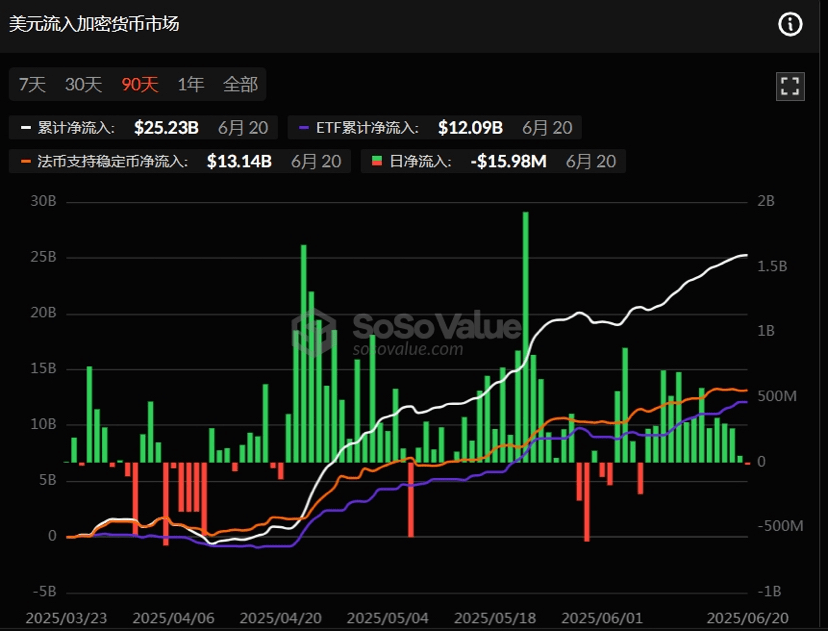The image size is (828, 631).
Task: Select the 全部 time range
Action: [x=240, y=84]
